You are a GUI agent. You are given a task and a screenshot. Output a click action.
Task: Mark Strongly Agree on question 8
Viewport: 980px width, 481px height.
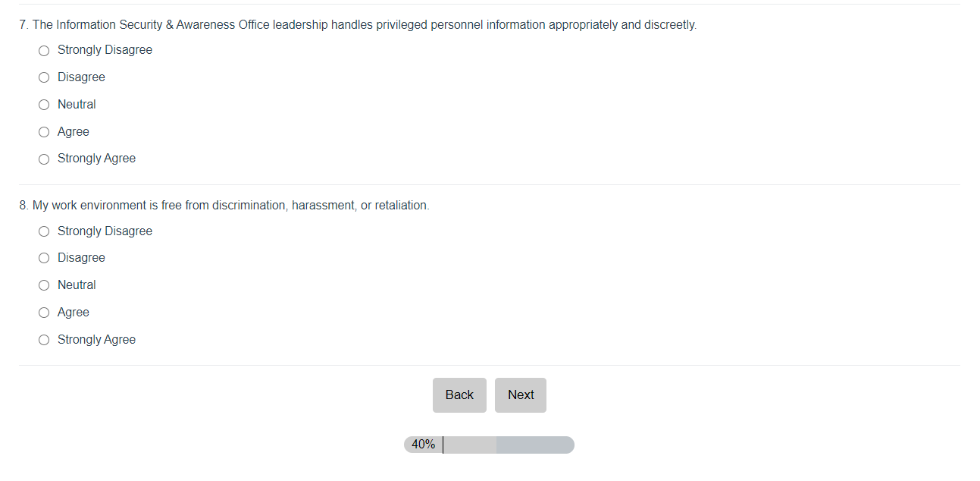coord(44,340)
